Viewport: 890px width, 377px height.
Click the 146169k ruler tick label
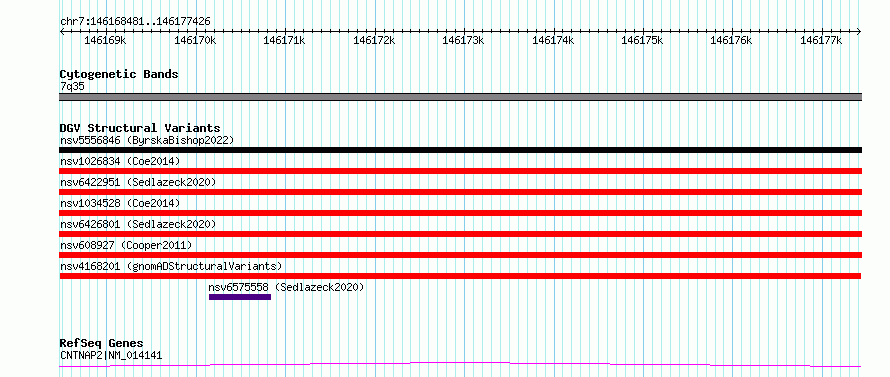[x=105, y=40]
